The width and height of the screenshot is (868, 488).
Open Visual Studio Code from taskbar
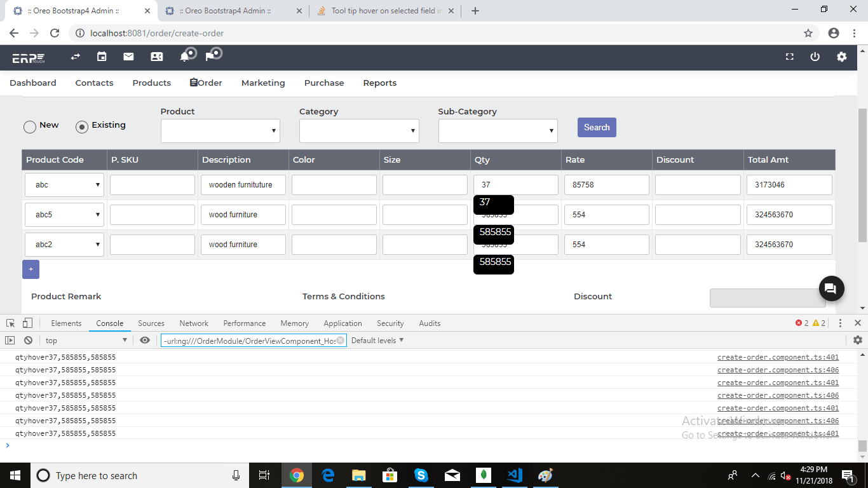point(515,475)
